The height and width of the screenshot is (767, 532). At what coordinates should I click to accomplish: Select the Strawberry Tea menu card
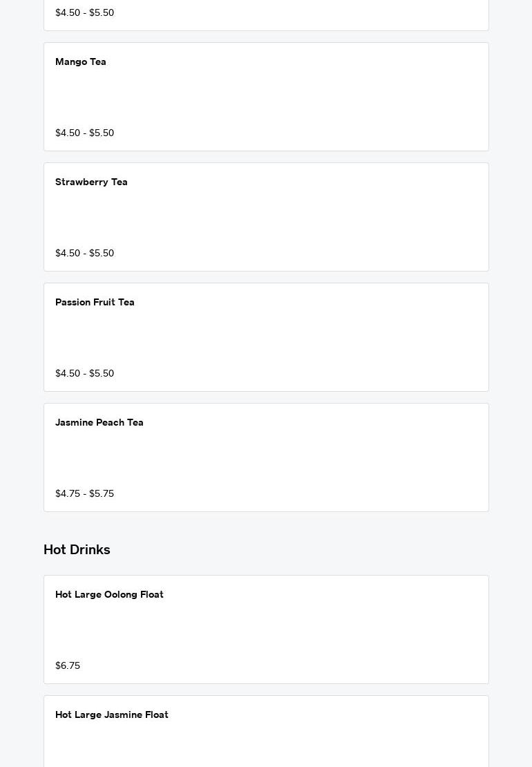pyautogui.click(x=266, y=217)
